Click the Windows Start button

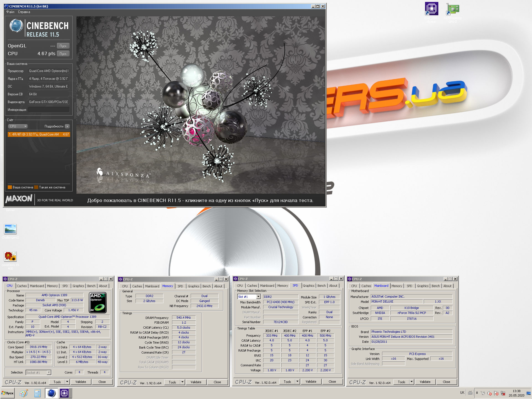coord(7,393)
